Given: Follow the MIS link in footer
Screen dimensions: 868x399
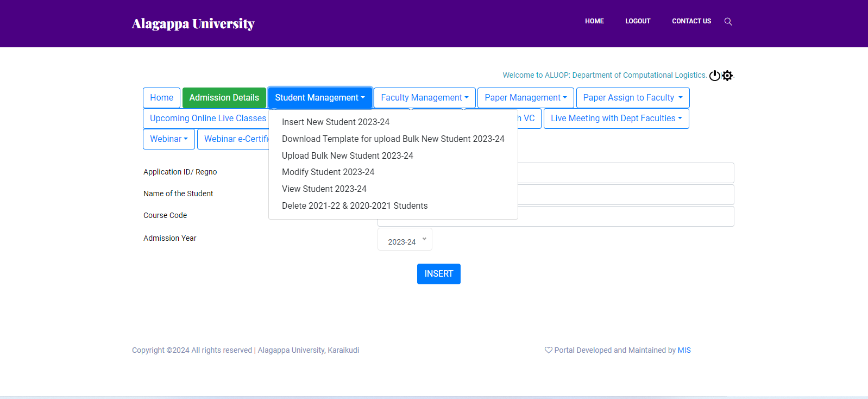Looking at the screenshot, I should tap(684, 351).
